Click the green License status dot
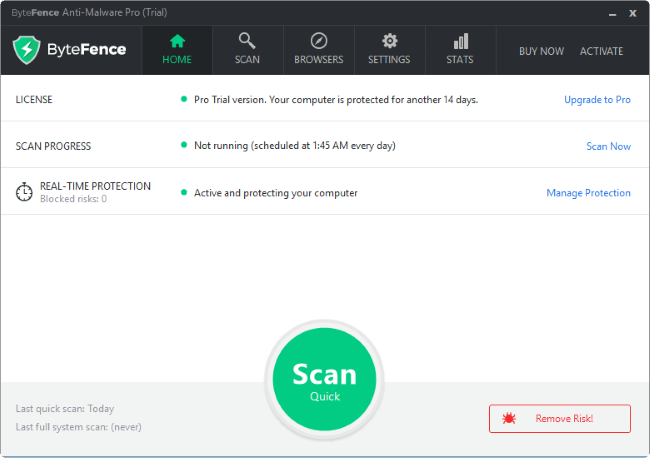The image size is (650, 458). (x=184, y=100)
